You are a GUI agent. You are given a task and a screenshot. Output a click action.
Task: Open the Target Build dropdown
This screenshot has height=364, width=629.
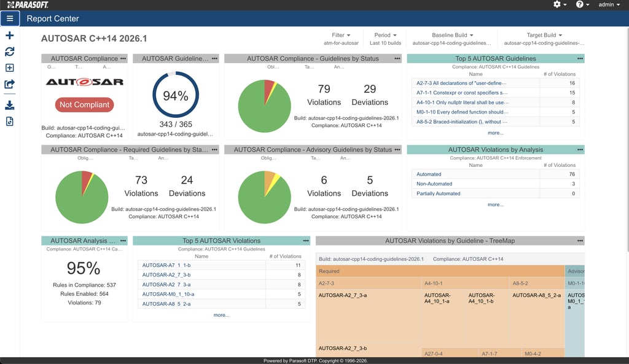(x=544, y=35)
